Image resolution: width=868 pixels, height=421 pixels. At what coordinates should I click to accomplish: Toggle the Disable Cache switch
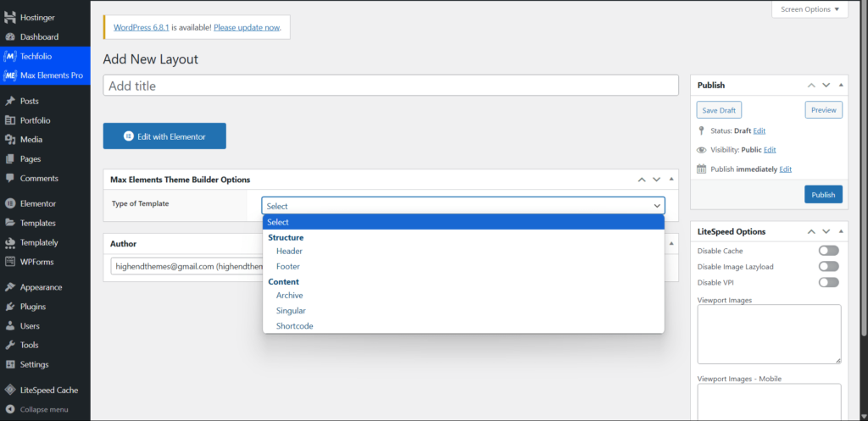829,251
